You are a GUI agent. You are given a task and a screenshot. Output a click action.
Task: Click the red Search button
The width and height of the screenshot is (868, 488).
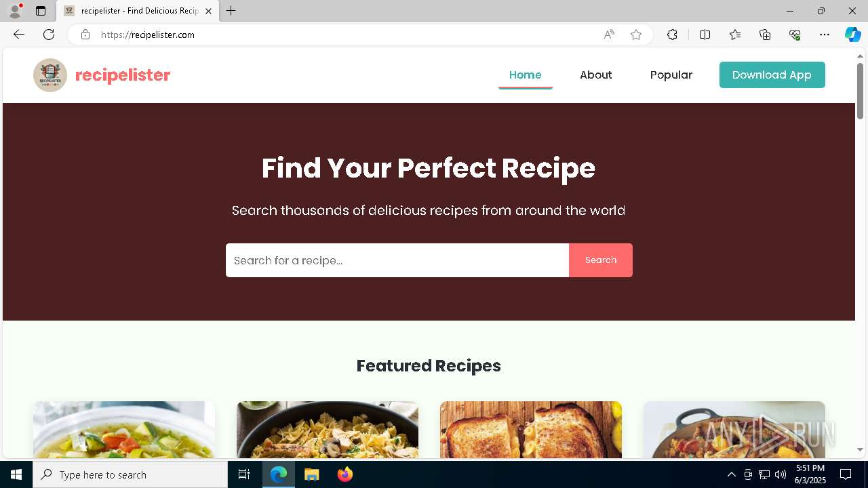tap(601, 260)
